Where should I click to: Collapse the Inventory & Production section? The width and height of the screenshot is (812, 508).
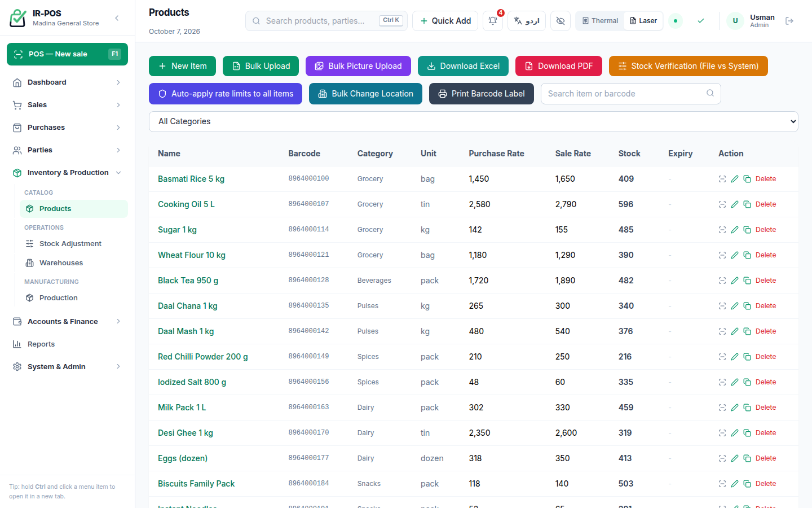coord(67,173)
